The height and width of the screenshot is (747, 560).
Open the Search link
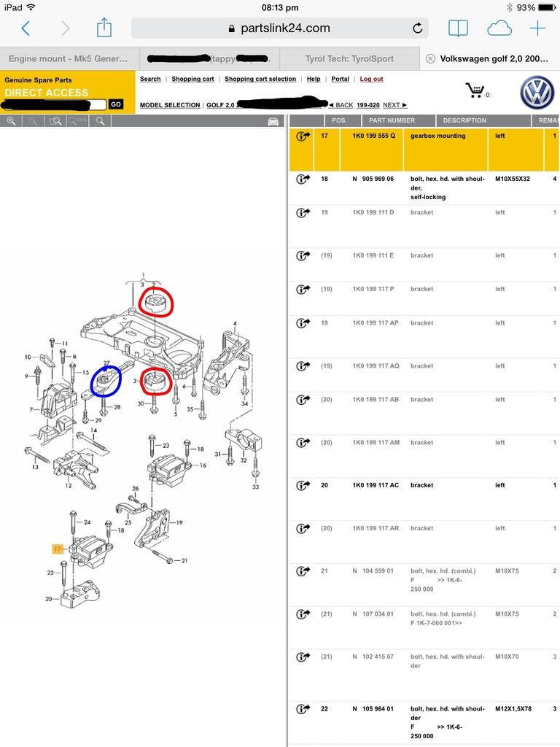(x=150, y=79)
